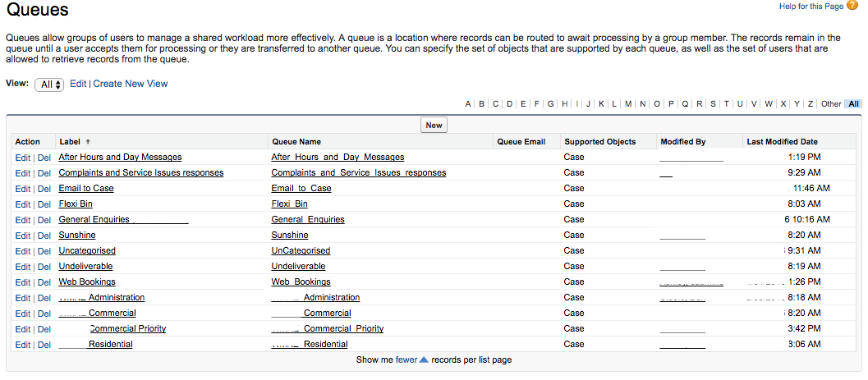Select the Other filter in alphabet bar
This screenshot has height=380, width=868.
831,104
